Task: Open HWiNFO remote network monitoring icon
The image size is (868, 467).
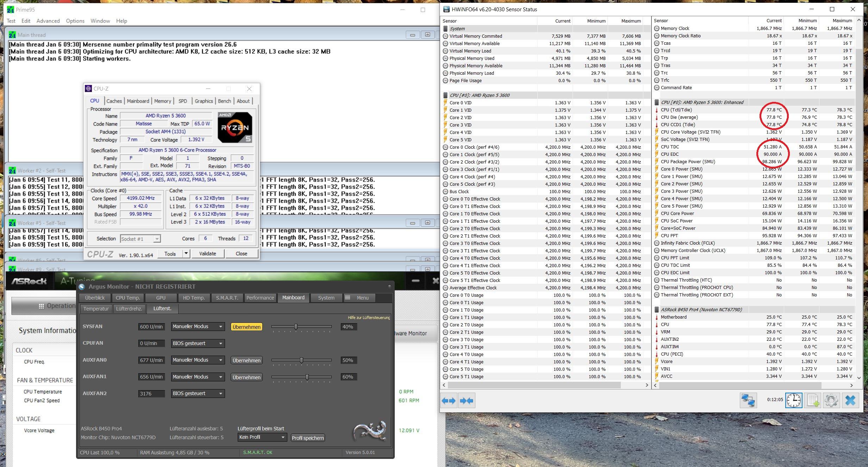Action: (x=748, y=401)
